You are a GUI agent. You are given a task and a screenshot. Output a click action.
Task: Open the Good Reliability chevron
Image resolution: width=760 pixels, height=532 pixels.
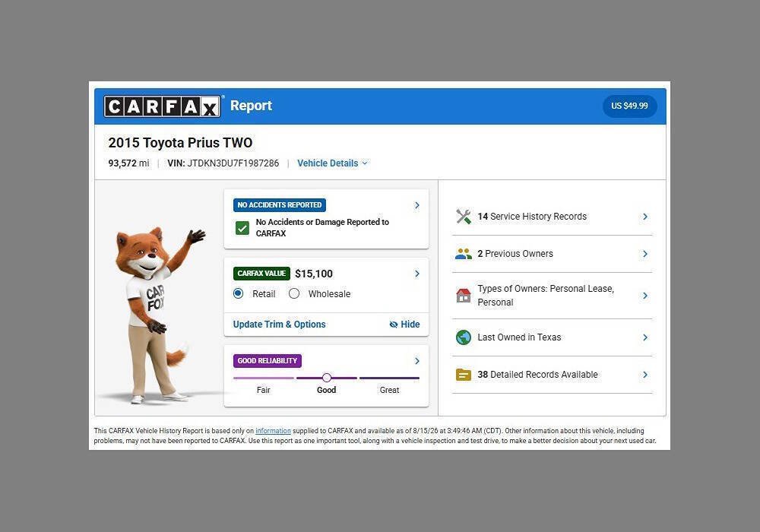[x=416, y=361]
